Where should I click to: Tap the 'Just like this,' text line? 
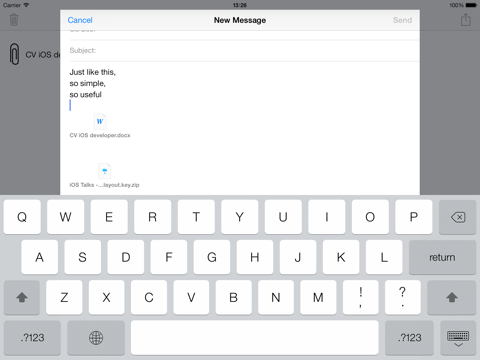pyautogui.click(x=92, y=72)
